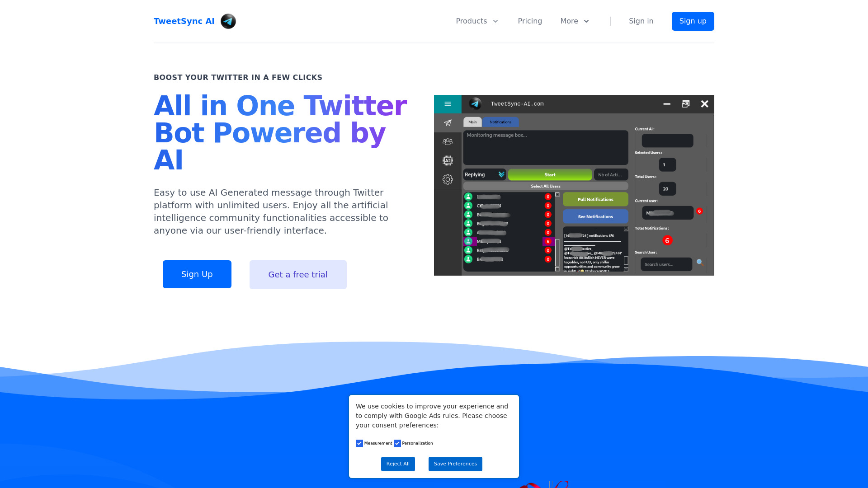The image size is (868, 488).
Task: Expand the More dropdown menu
Action: click(575, 21)
